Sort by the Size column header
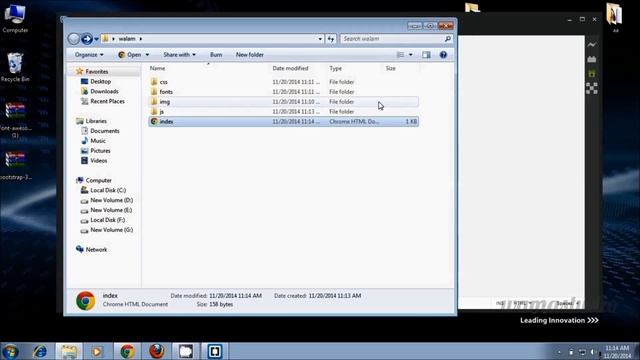Screen dimensions: 640x360 click(x=391, y=69)
